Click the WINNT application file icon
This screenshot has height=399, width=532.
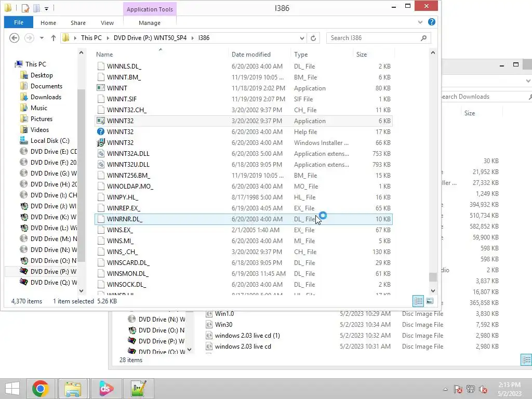click(101, 88)
